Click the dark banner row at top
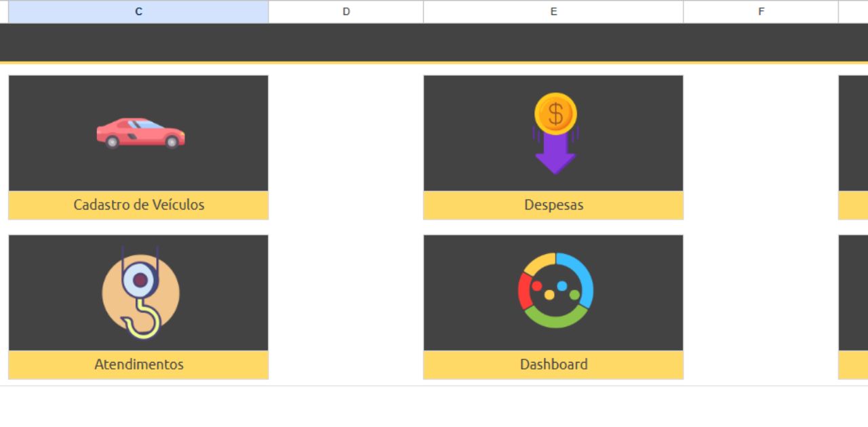 (434, 42)
